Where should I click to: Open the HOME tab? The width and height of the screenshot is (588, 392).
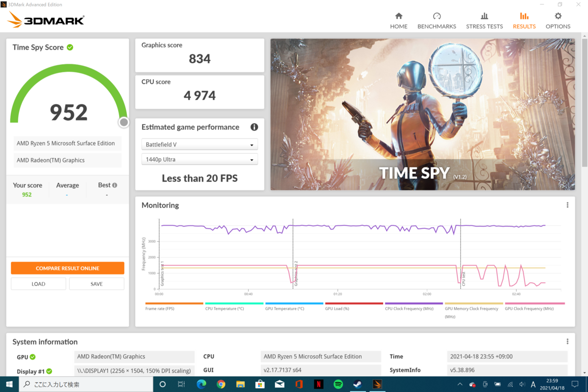398,21
